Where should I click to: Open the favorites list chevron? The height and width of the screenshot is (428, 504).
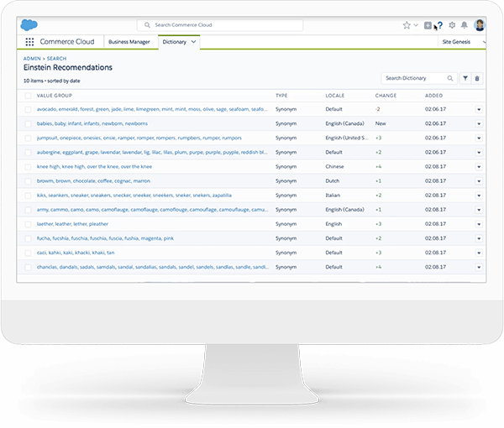[416, 25]
